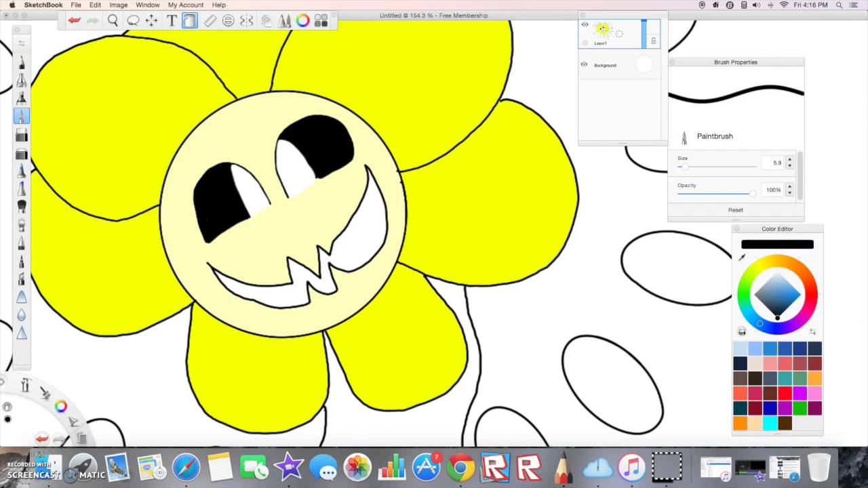This screenshot has height=488, width=868.
Task: Click the lagoon color wheel icon
Action: [61, 406]
